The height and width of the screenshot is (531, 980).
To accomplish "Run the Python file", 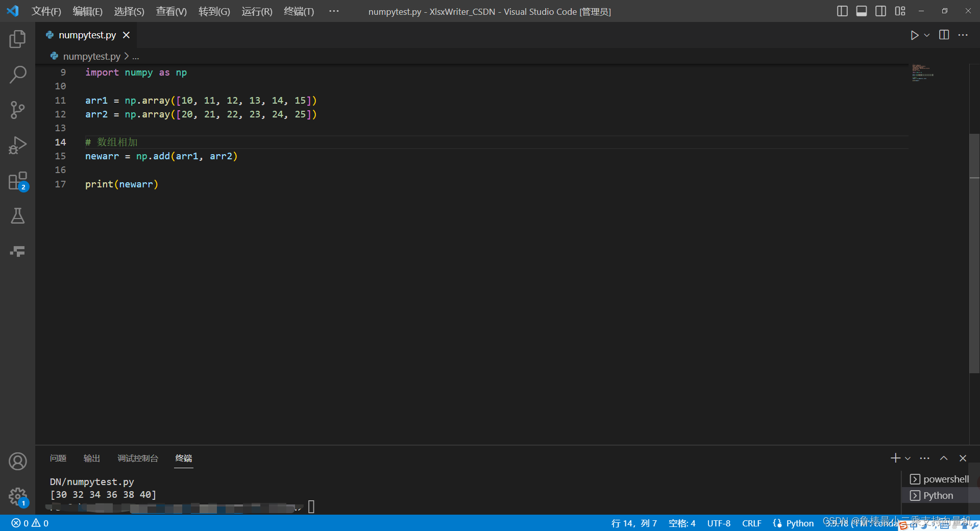I will click(x=914, y=35).
